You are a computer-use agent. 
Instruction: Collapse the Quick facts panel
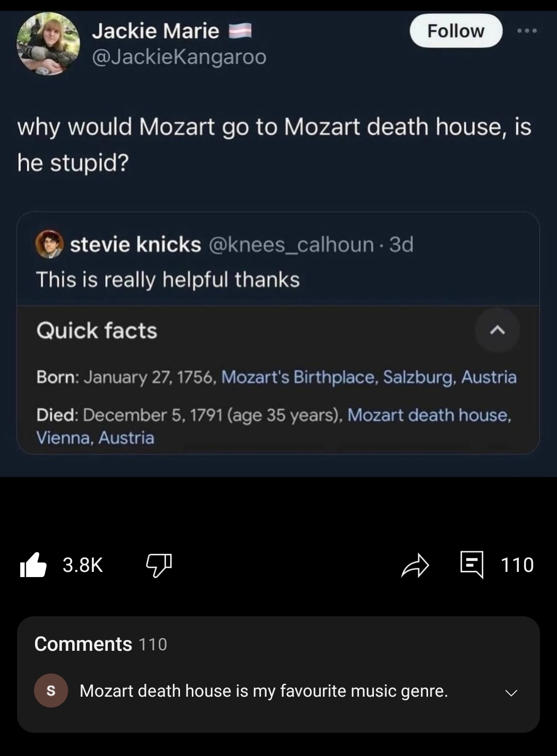pyautogui.click(x=497, y=330)
